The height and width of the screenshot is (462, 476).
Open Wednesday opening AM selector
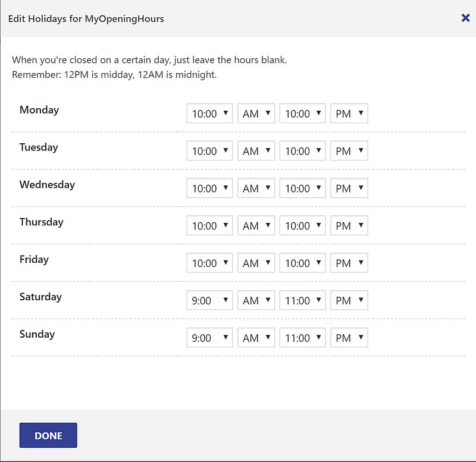[256, 188]
